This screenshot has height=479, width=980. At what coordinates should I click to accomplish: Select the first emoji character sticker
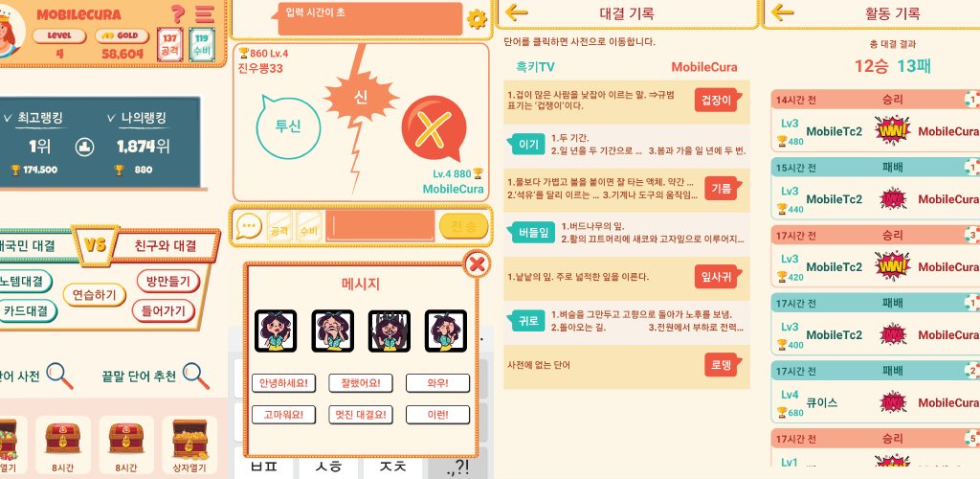pyautogui.click(x=276, y=331)
